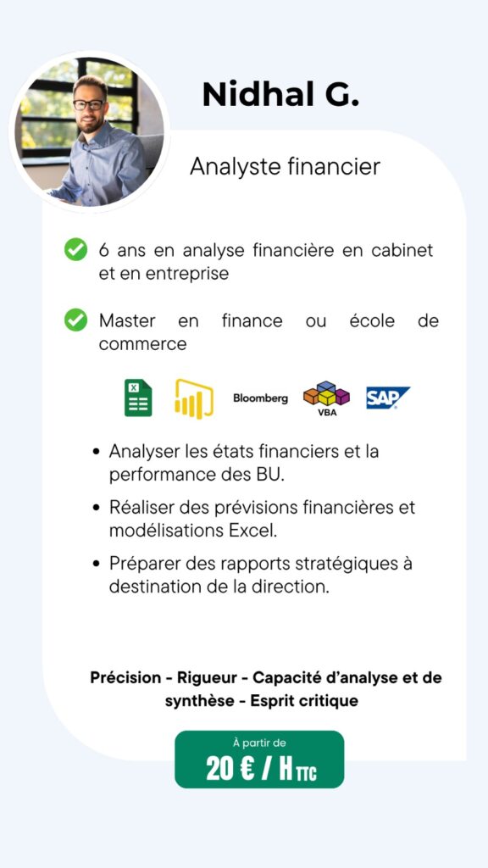Click the name heading Nidhal G.
Screen dimensions: 488x868
[280, 94]
